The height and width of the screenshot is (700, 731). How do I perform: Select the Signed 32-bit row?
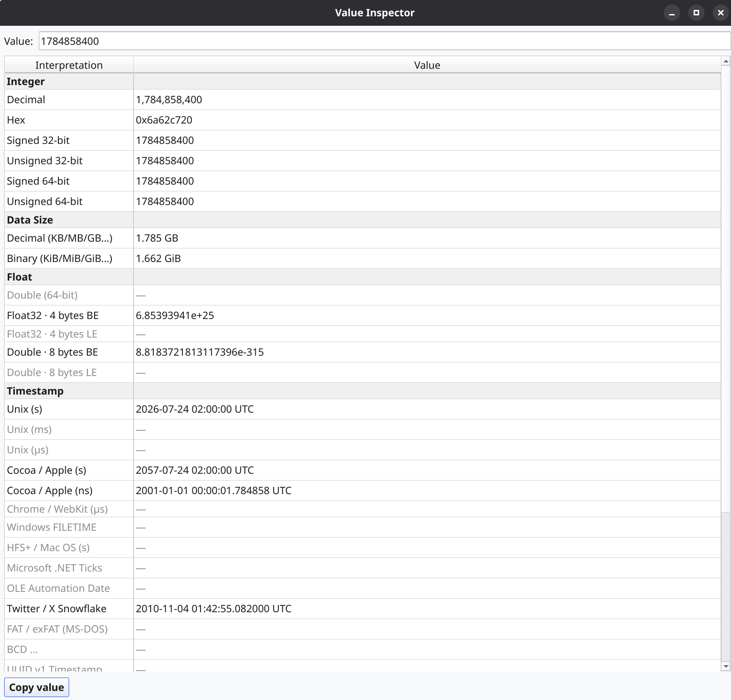click(x=363, y=140)
